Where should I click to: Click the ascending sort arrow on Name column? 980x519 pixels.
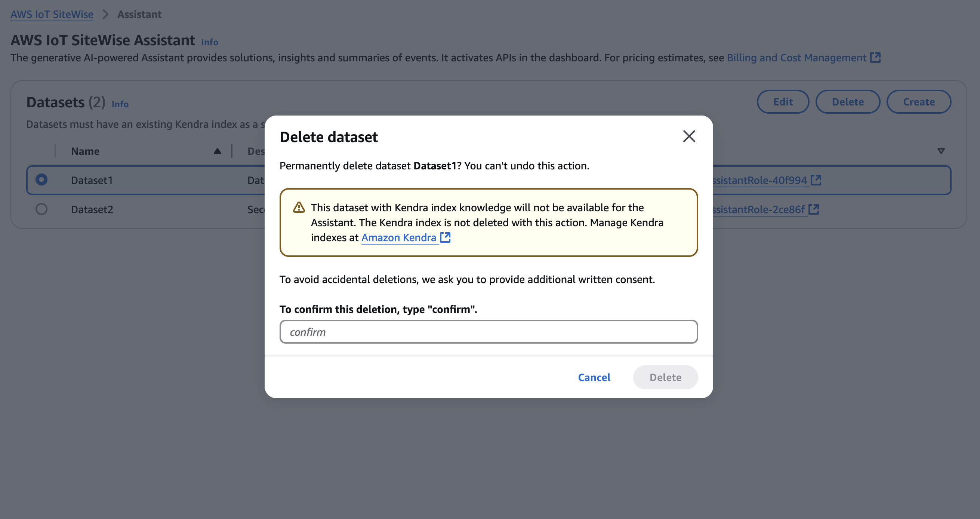pos(217,151)
